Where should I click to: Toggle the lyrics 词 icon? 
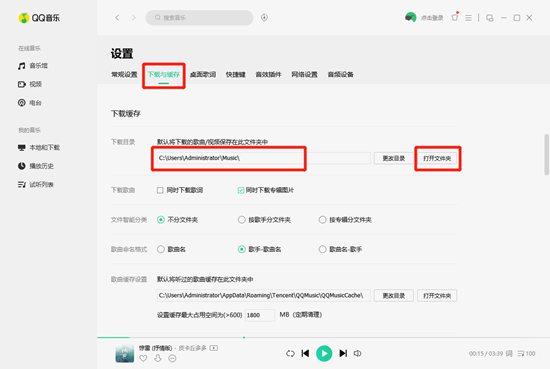pos(509,354)
